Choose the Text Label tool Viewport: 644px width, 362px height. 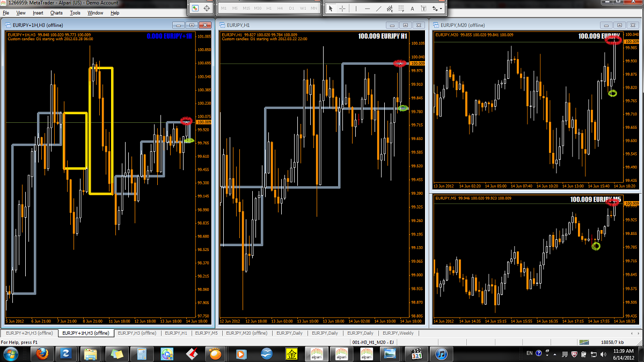pos(423,9)
